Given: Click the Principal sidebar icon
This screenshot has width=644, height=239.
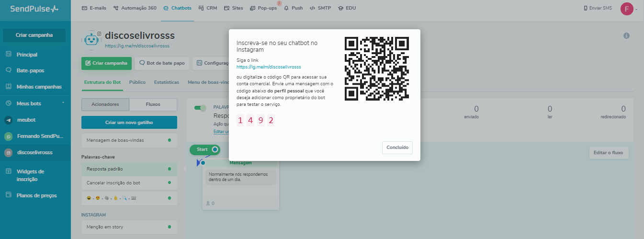Looking at the screenshot, I should pos(8,54).
